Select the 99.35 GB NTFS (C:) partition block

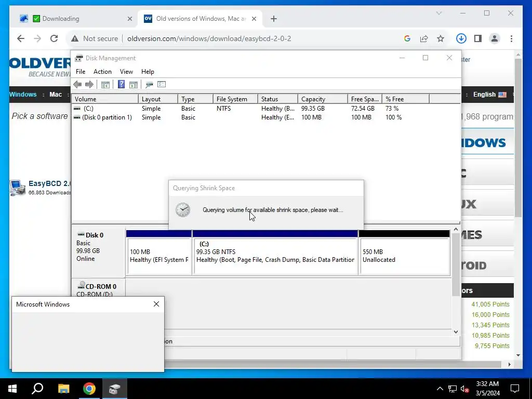click(x=275, y=252)
